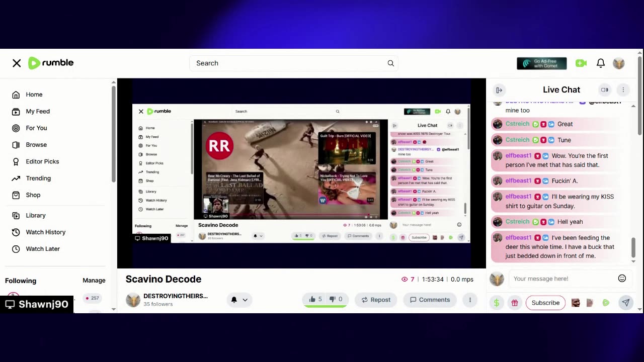Click the Editor Picks ribbon icon
The image size is (644, 362).
[16, 161]
